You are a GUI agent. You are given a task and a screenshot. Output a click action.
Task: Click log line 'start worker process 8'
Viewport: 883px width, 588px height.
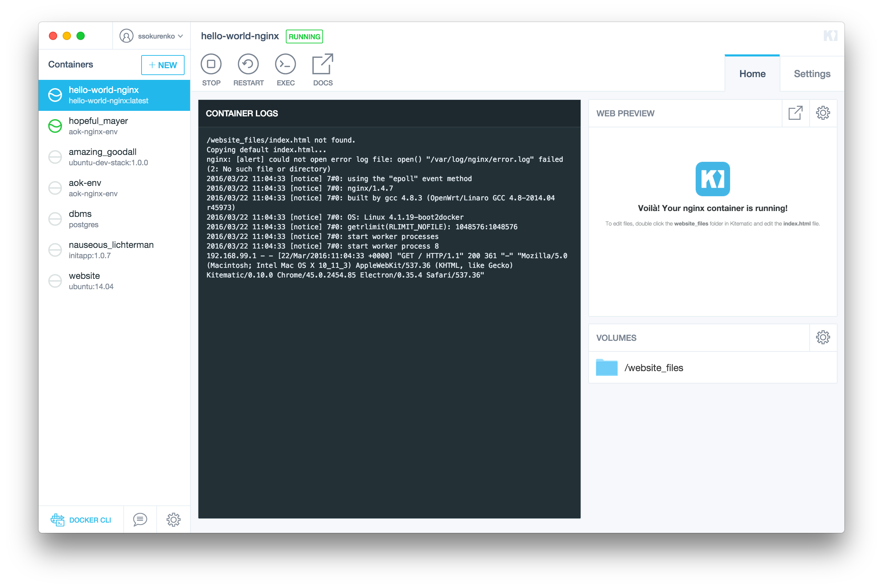[x=322, y=246]
